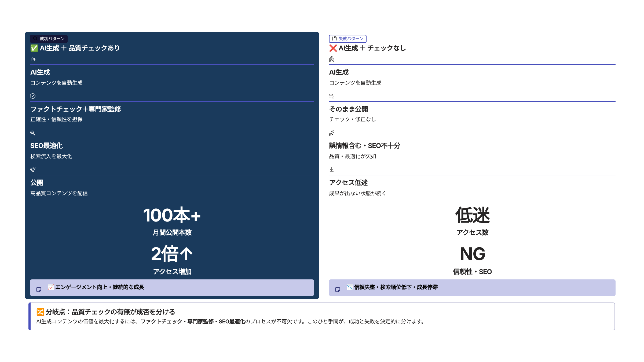The width and height of the screenshot is (644, 362).
Task: Toggle the red X beside AI生成＋チェックなし
Action: 332,49
